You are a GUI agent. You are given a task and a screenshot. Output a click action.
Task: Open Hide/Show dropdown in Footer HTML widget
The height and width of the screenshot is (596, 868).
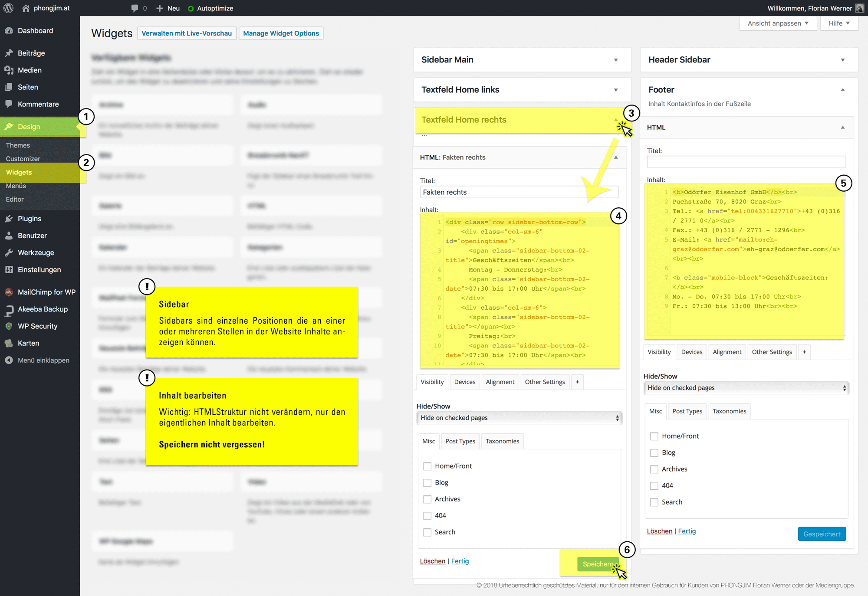point(746,388)
